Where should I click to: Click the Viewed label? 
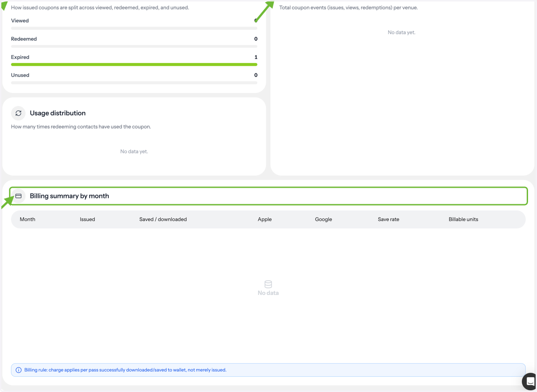[20, 21]
